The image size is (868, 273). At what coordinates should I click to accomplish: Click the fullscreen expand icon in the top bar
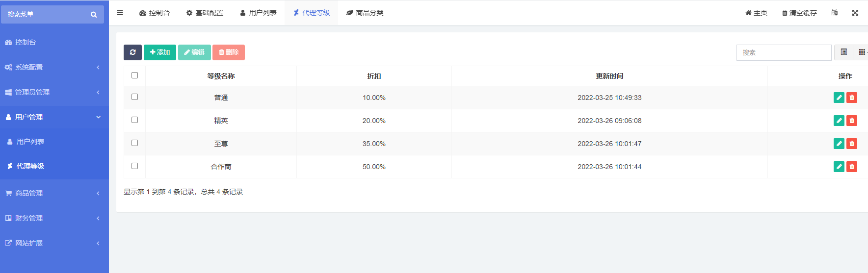855,13
